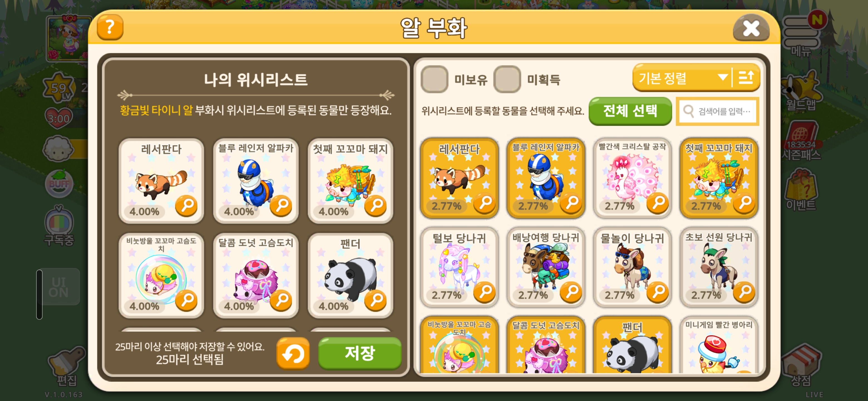
Task: Click the 전체 선택 button
Action: click(x=630, y=111)
